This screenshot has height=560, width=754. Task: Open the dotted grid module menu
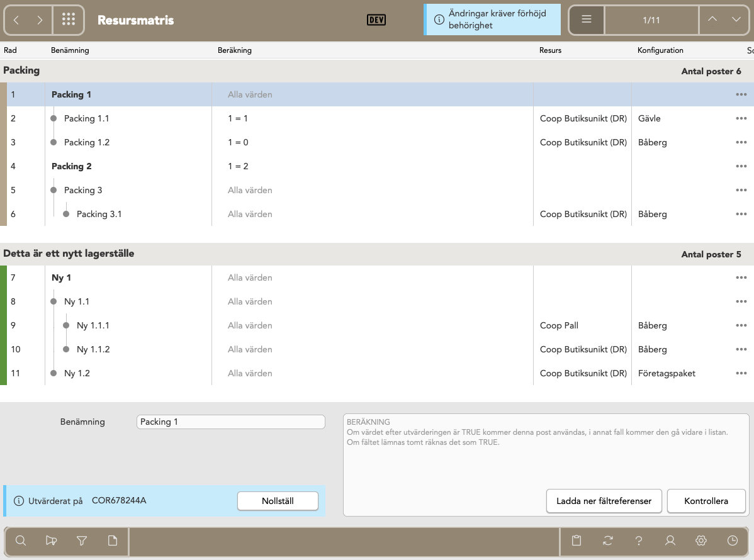(x=69, y=20)
